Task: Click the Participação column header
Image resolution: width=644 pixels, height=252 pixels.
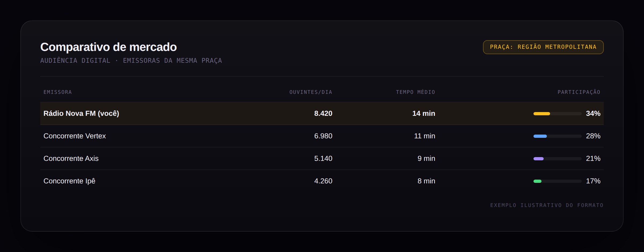Action: pos(579,92)
